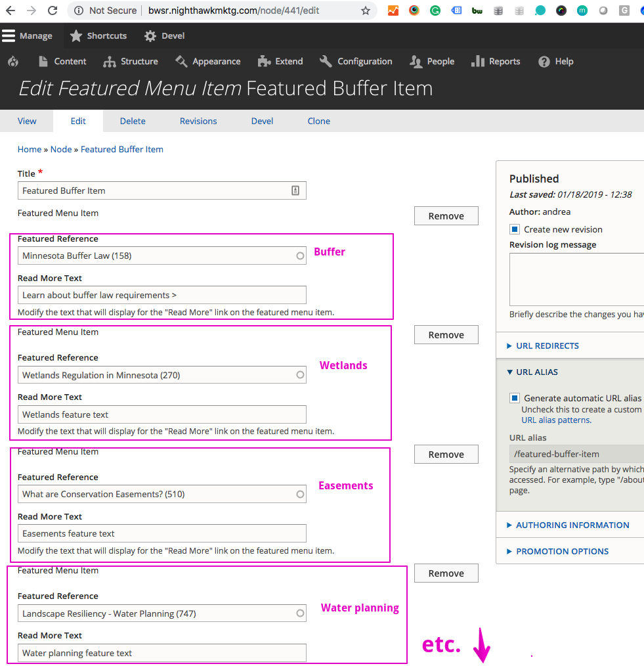The width and height of the screenshot is (644, 666).
Task: Follow the URL alias patterns link
Action: (555, 420)
